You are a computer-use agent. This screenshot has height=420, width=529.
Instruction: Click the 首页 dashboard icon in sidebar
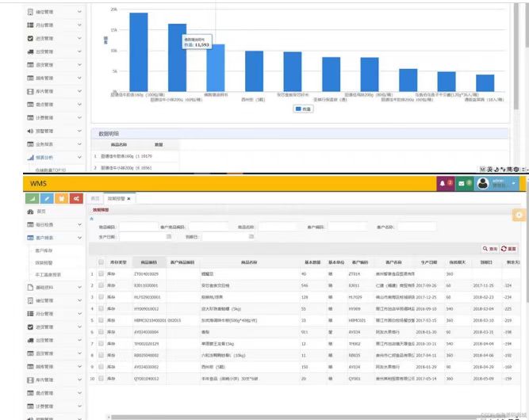point(30,212)
